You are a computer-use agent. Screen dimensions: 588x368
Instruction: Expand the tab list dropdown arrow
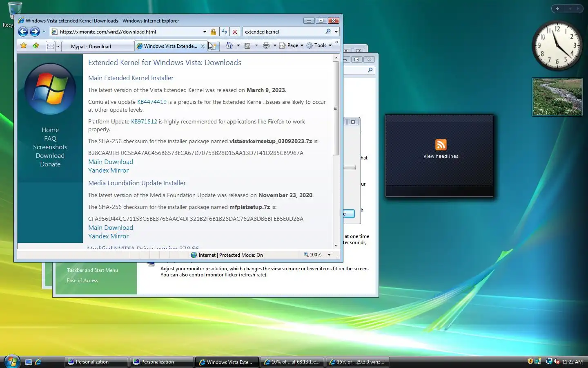click(x=58, y=46)
